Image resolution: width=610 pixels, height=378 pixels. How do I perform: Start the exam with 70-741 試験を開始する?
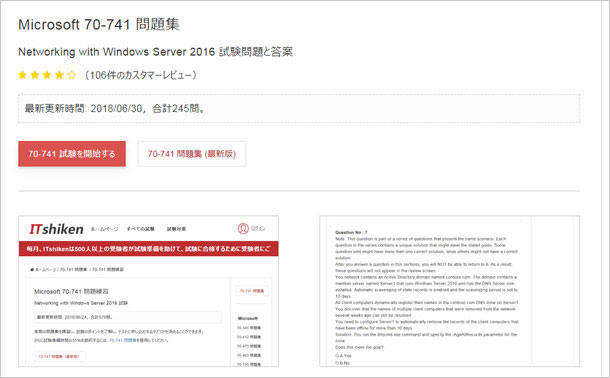[72, 154]
